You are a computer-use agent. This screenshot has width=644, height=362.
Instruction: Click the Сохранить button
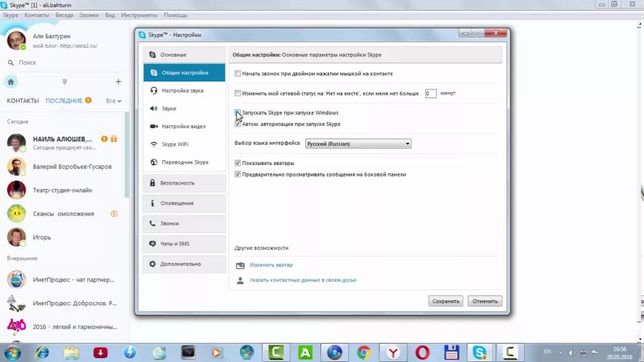(x=446, y=301)
